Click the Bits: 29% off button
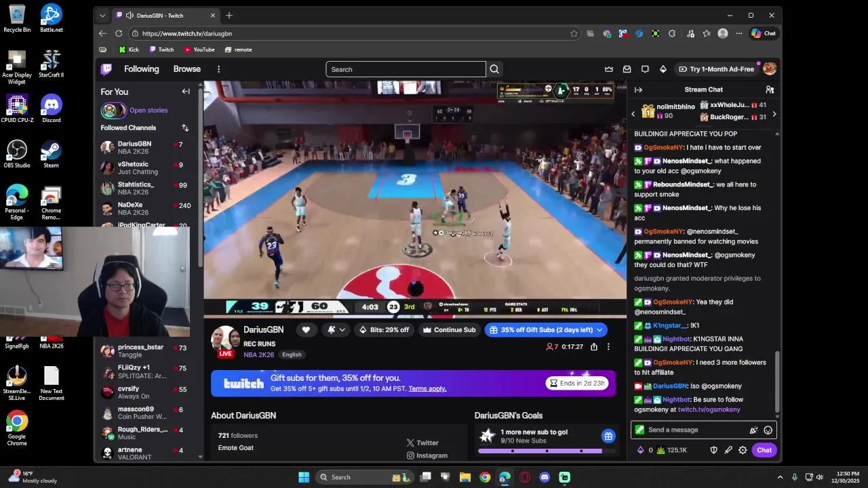868x488 pixels. [384, 330]
